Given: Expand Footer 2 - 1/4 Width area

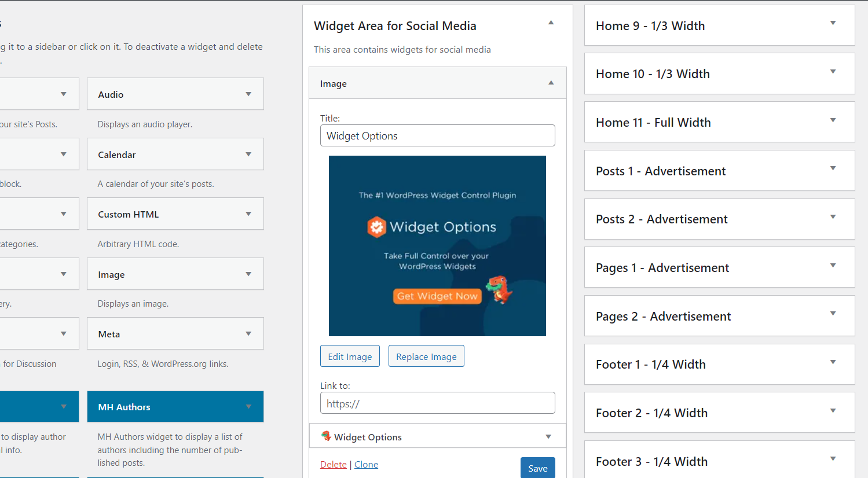Looking at the screenshot, I should (833, 411).
